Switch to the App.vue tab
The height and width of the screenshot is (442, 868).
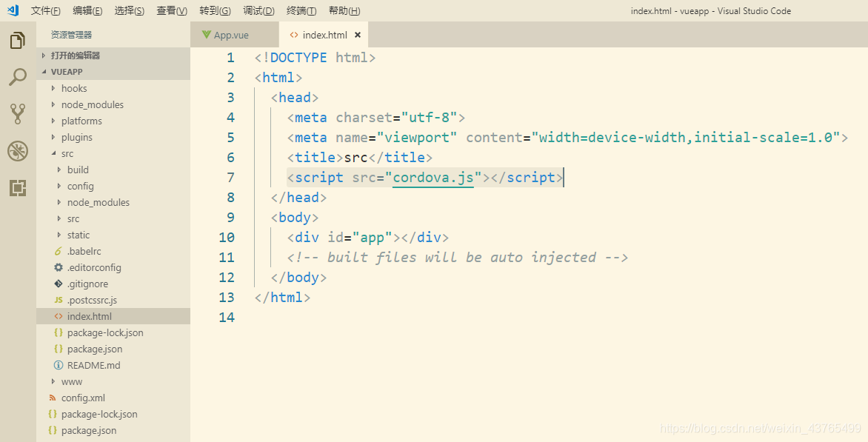point(235,35)
